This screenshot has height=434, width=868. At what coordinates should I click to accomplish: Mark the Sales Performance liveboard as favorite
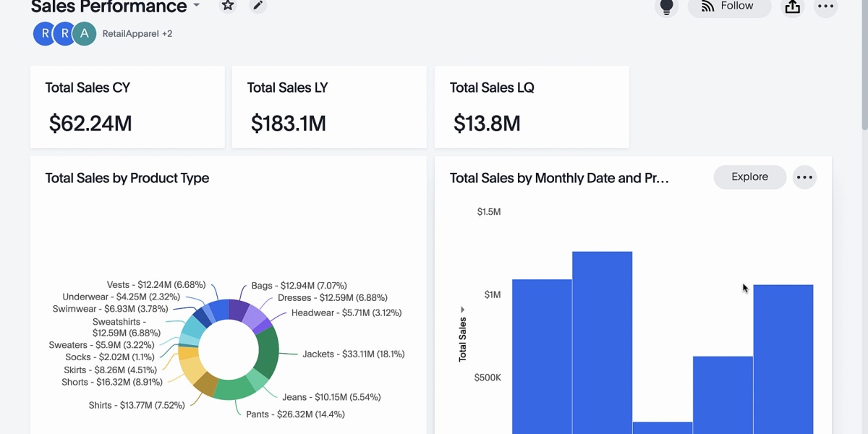(x=228, y=5)
